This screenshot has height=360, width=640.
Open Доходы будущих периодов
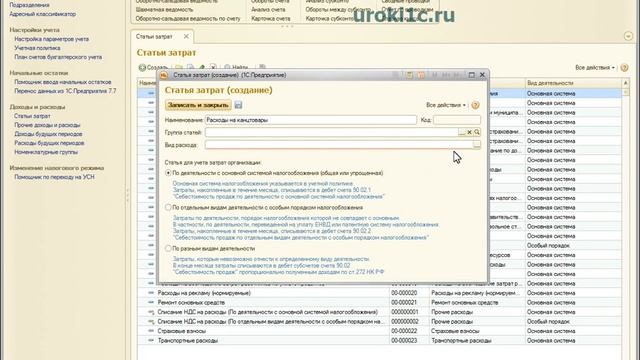click(x=48, y=134)
